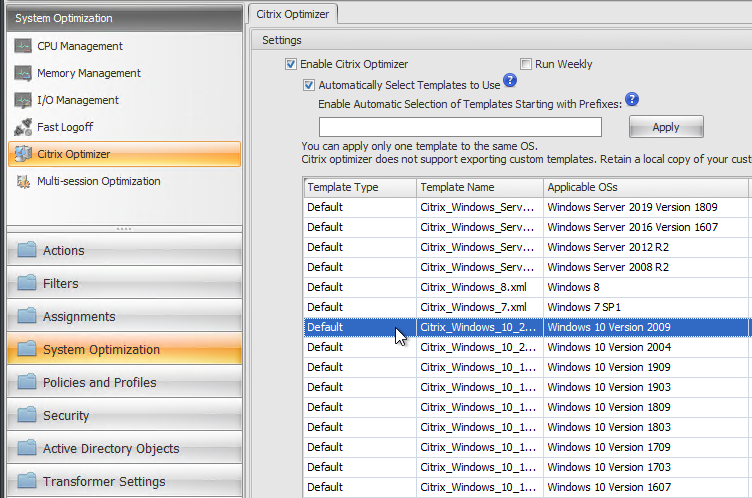This screenshot has height=498, width=752.
Task: Select the Windows Server 2012 R2 row
Action: coord(526,247)
